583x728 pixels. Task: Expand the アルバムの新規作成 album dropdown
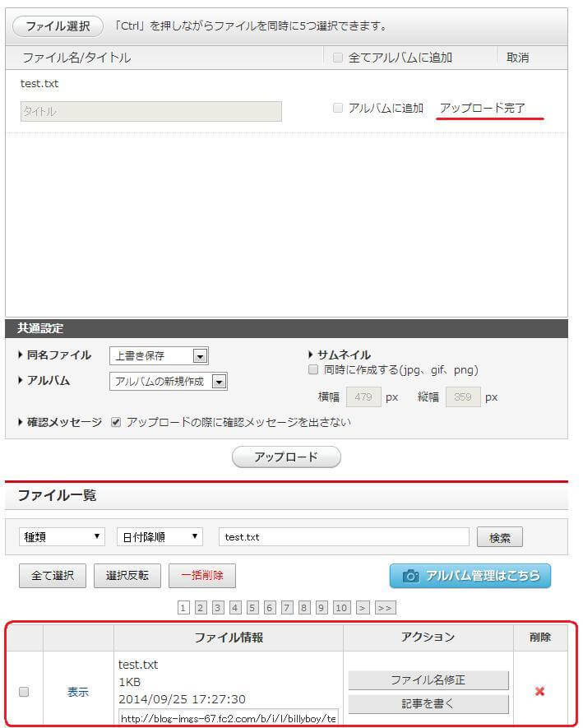168,382
